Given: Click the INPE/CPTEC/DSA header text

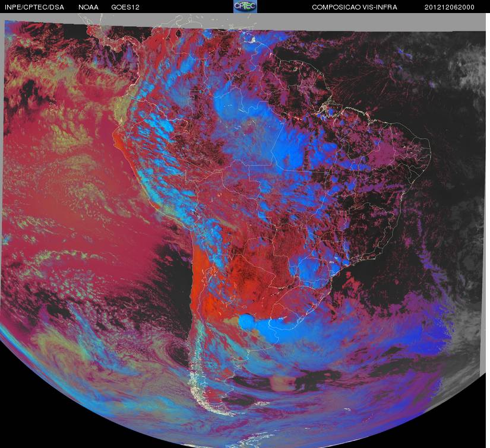Looking at the screenshot, I should [x=34, y=7].
